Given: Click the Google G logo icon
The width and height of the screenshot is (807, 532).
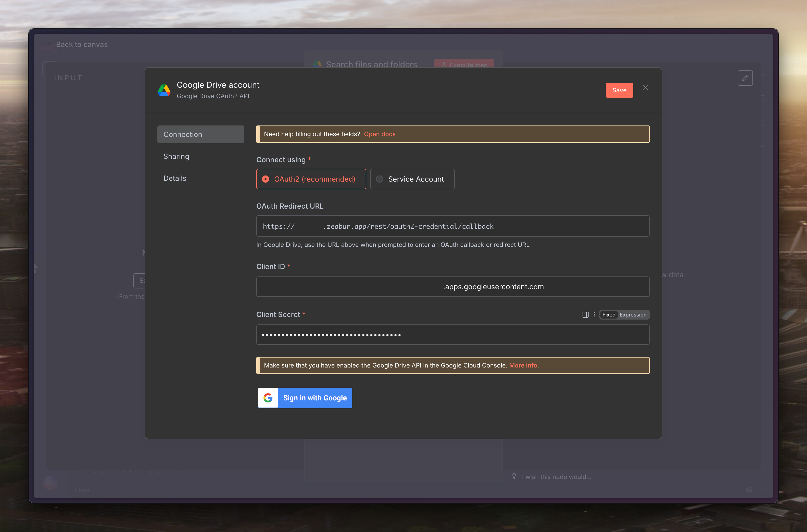Looking at the screenshot, I should point(268,398).
